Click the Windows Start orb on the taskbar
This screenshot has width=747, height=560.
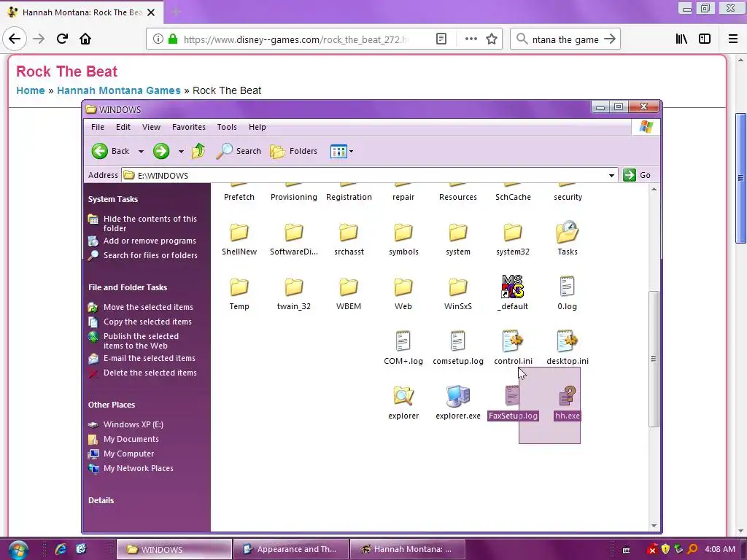18,550
